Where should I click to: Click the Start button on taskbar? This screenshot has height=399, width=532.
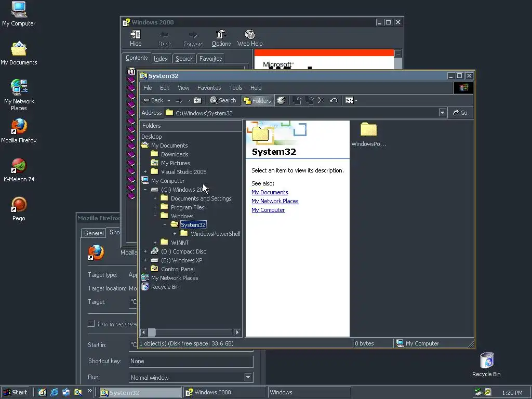click(15, 393)
